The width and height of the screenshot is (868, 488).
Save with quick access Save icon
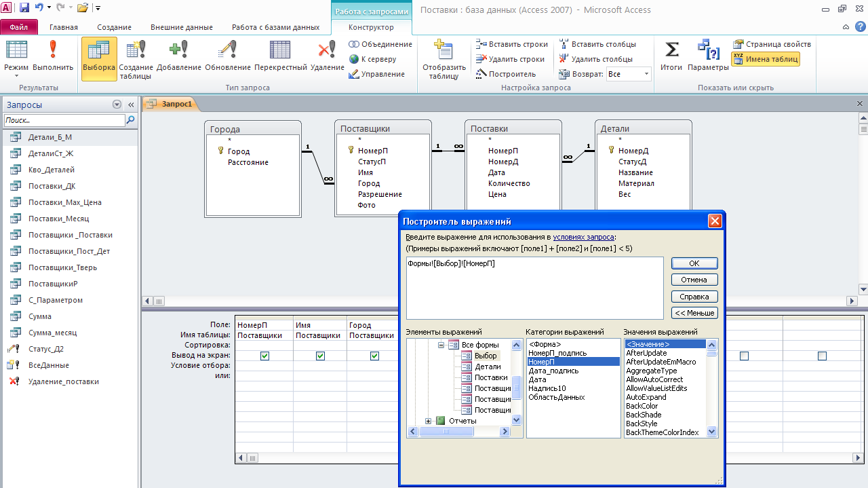click(24, 8)
